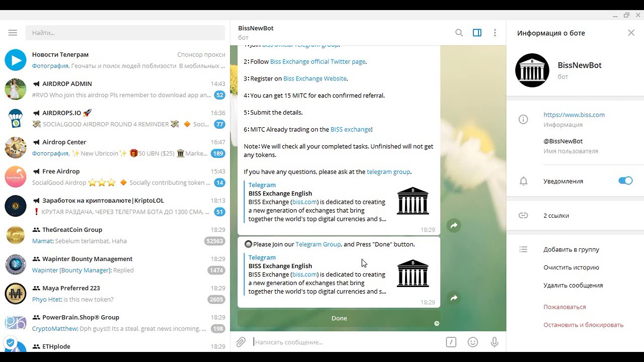Click the Free Airdrop avatar

(x=16, y=176)
